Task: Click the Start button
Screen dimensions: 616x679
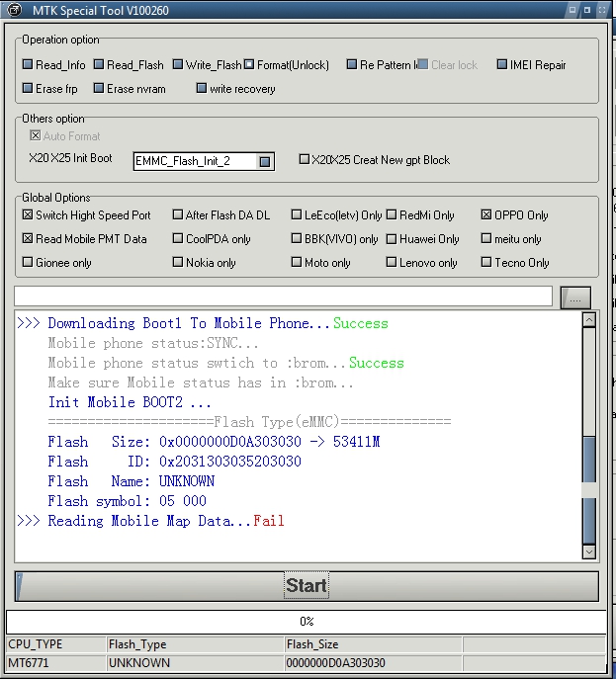Action: pos(307,586)
